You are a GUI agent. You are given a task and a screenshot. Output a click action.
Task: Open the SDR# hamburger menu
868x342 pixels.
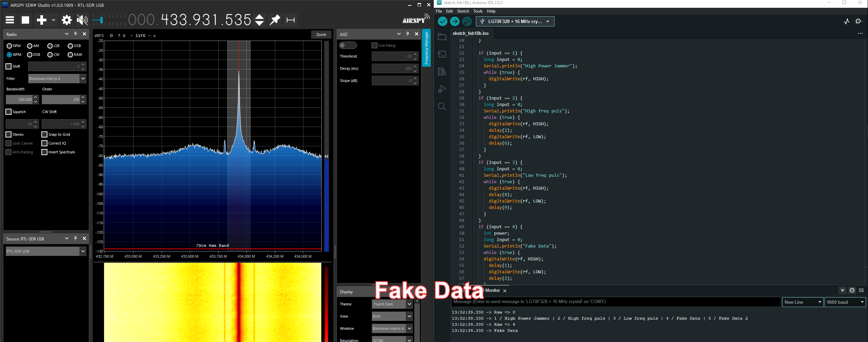[x=10, y=20]
